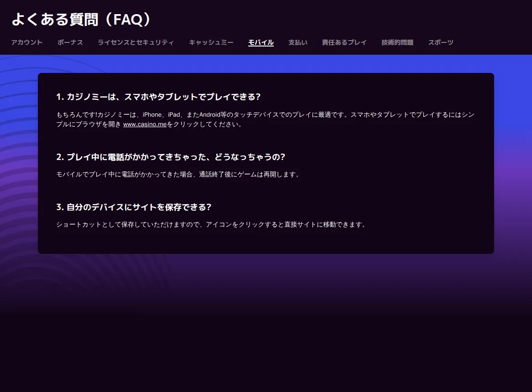Select the ライセンスとセキュリティ tab

pos(136,42)
